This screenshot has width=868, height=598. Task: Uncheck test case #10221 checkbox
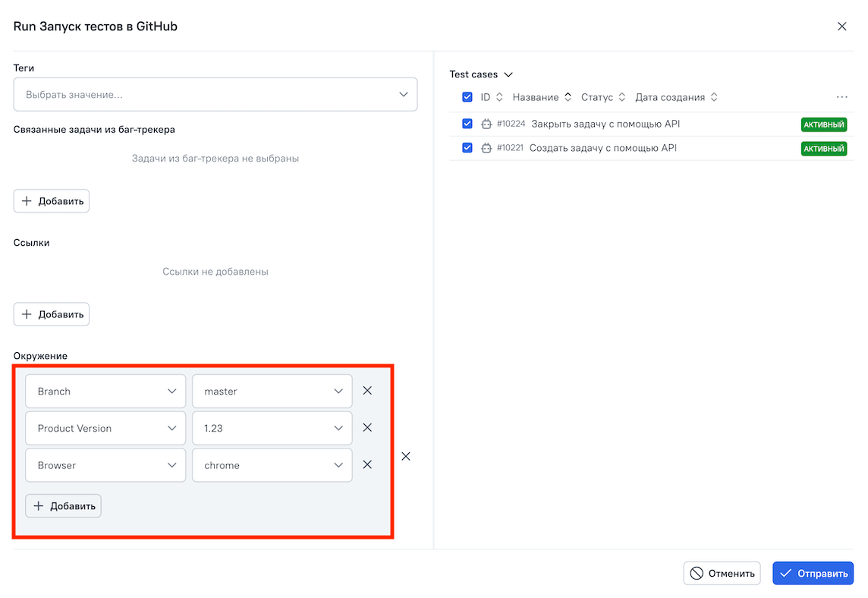click(x=467, y=148)
